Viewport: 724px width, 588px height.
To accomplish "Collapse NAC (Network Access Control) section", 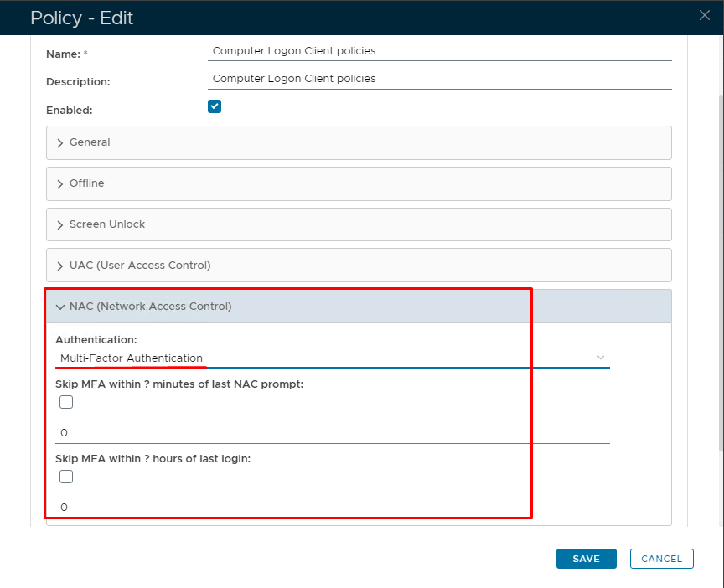I will click(151, 307).
